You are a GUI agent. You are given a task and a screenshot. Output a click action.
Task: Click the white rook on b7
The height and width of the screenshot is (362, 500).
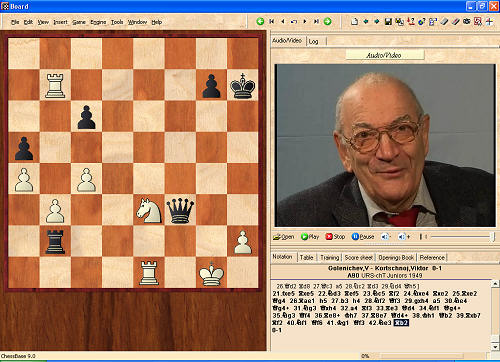tap(55, 85)
